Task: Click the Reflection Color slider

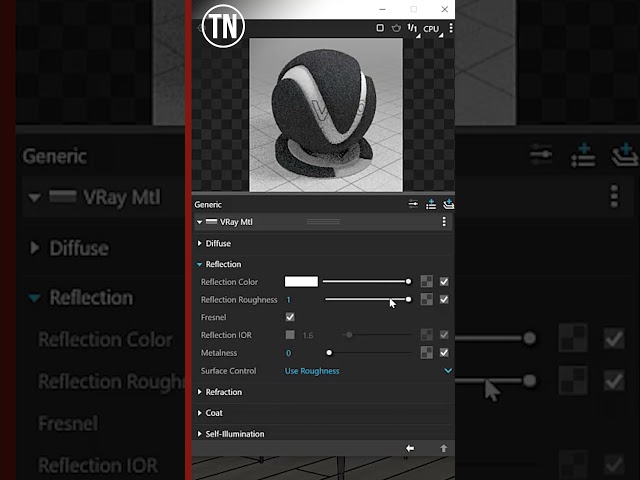Action: click(367, 282)
